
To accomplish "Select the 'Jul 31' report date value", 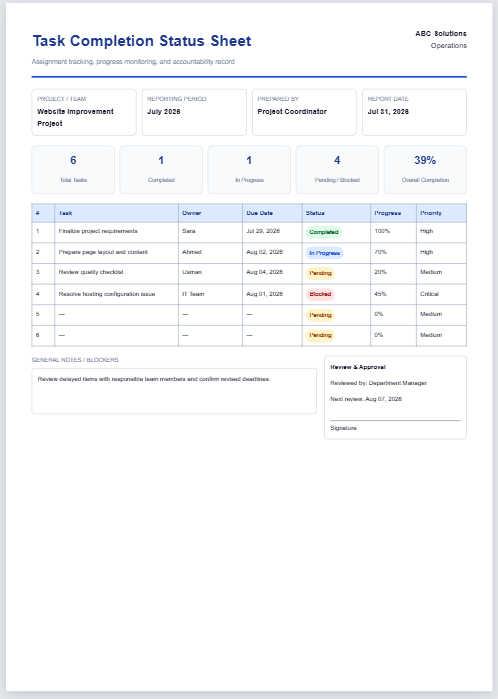I will [388, 111].
